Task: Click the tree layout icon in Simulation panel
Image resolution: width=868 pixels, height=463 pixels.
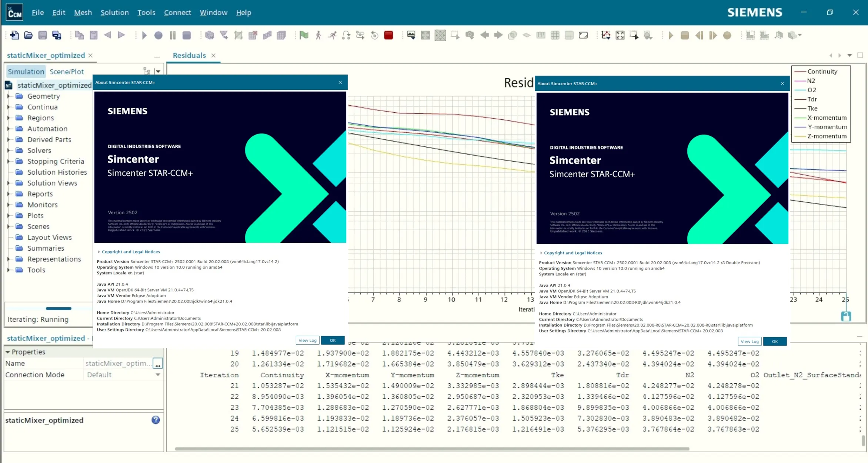Action: (x=147, y=71)
